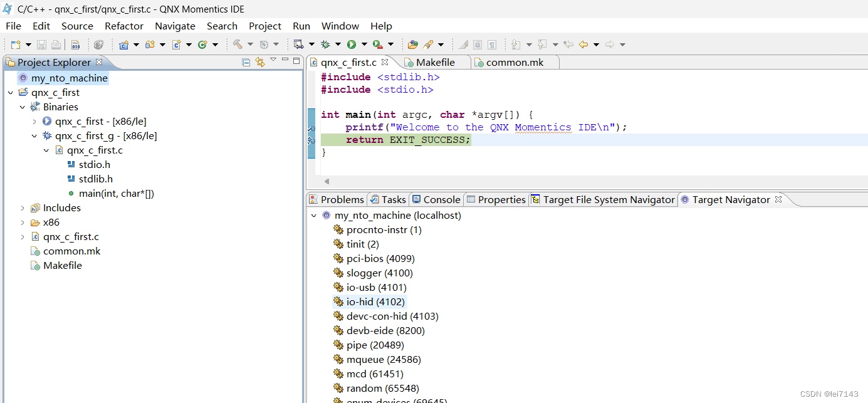Expand the Includes tree node
Viewport: 868px width, 403px height.
23,208
